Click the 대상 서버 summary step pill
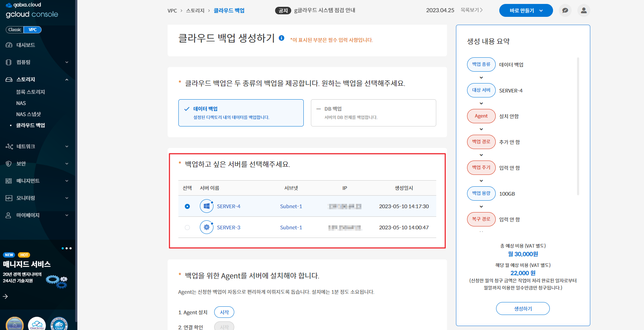This screenshot has width=644, height=330. coord(481,90)
